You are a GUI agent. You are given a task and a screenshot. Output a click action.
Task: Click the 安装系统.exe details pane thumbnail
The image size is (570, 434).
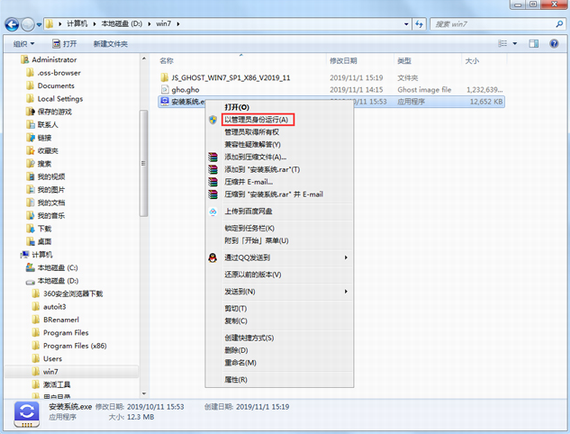click(x=27, y=414)
